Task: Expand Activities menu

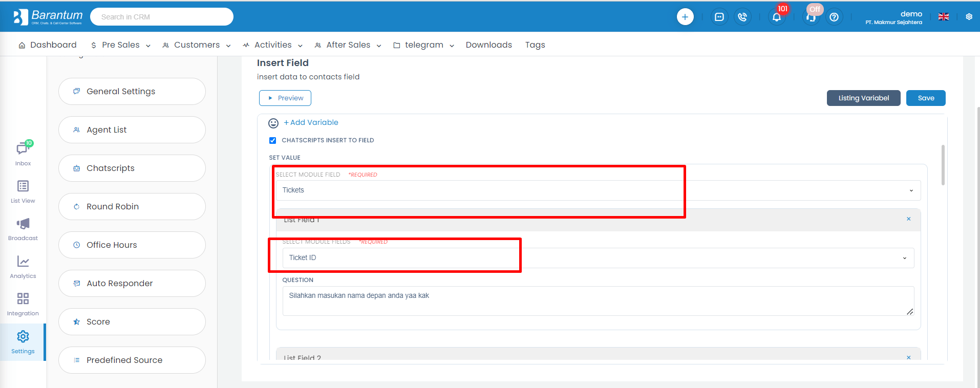Action: [x=273, y=45]
